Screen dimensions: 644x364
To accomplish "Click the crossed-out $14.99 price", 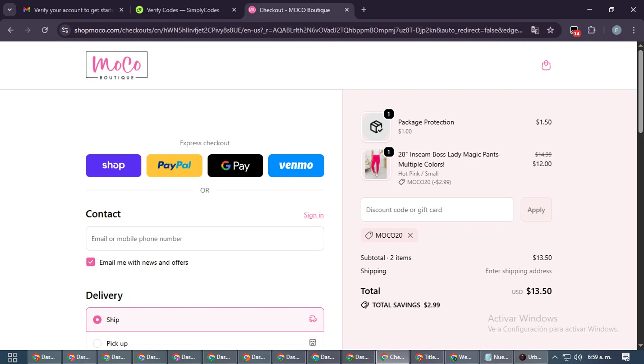I will [543, 154].
